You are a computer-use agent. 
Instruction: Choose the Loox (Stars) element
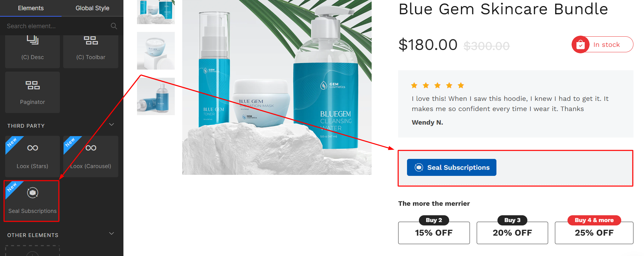click(32, 157)
